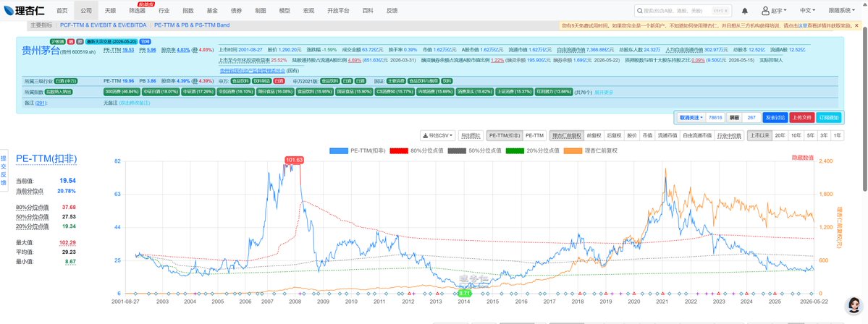Toggle 80%分位点值 red legend swatch
The height and width of the screenshot is (324, 868).
pyautogui.click(x=399, y=150)
